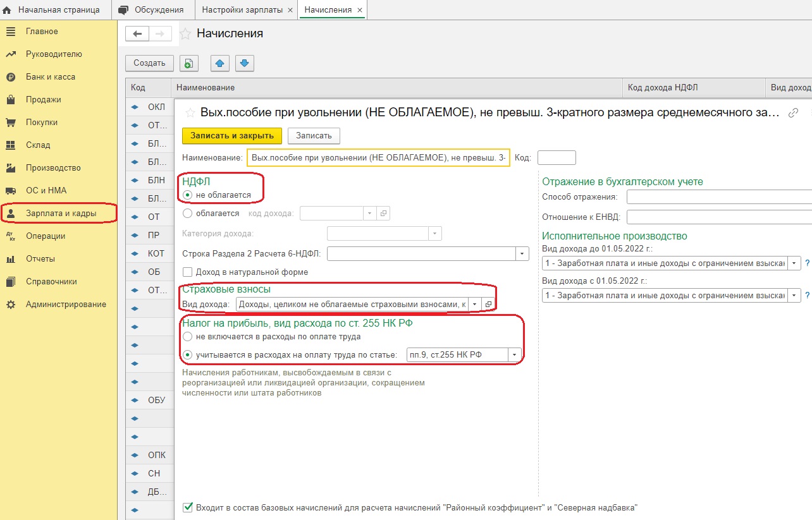
Task: Close the Настройки зарплаты tab
Action: point(290,11)
